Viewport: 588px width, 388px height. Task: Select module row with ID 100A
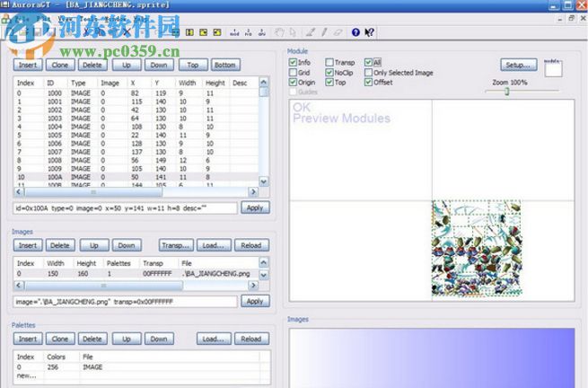pyautogui.click(x=136, y=177)
